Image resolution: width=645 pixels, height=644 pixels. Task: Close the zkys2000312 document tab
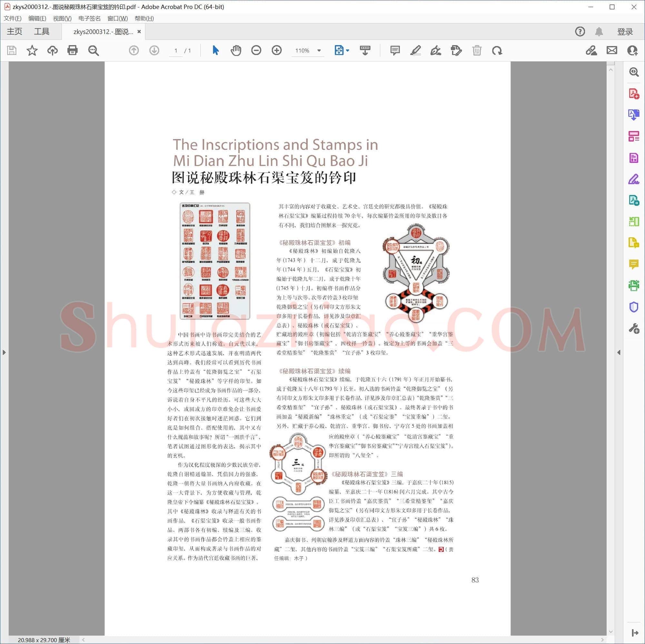click(x=139, y=32)
